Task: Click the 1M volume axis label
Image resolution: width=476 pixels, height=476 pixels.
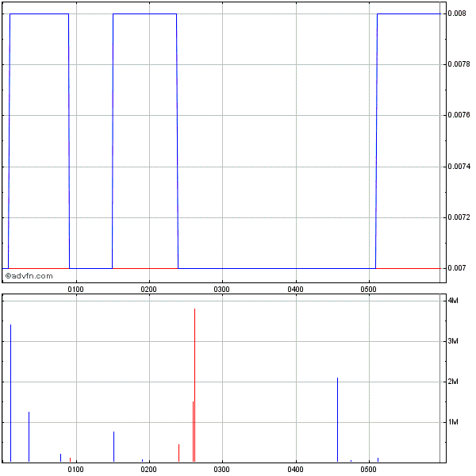Action: [453, 422]
